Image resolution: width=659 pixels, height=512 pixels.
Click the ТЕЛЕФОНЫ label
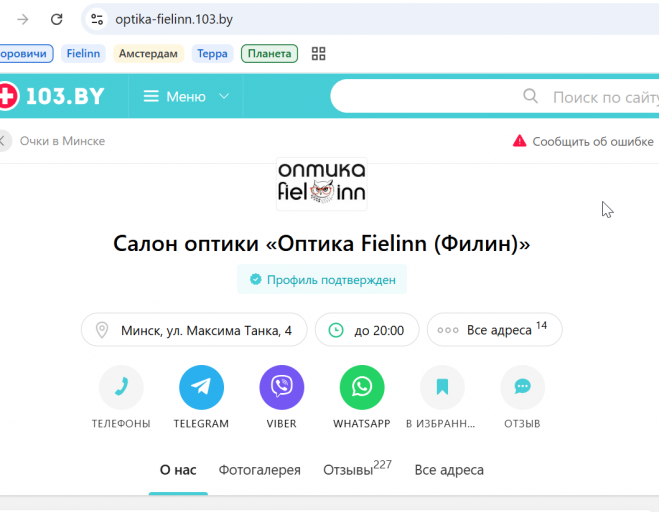(x=121, y=424)
